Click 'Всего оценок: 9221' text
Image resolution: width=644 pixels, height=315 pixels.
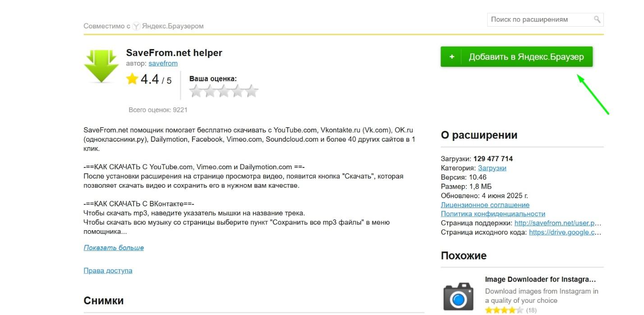[158, 110]
